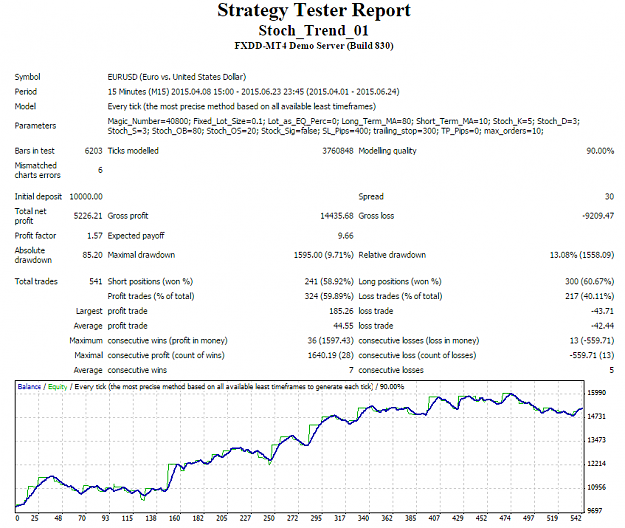Click the 'FXDD-MT4 Demo Server (Build 830)' line

(x=314, y=46)
